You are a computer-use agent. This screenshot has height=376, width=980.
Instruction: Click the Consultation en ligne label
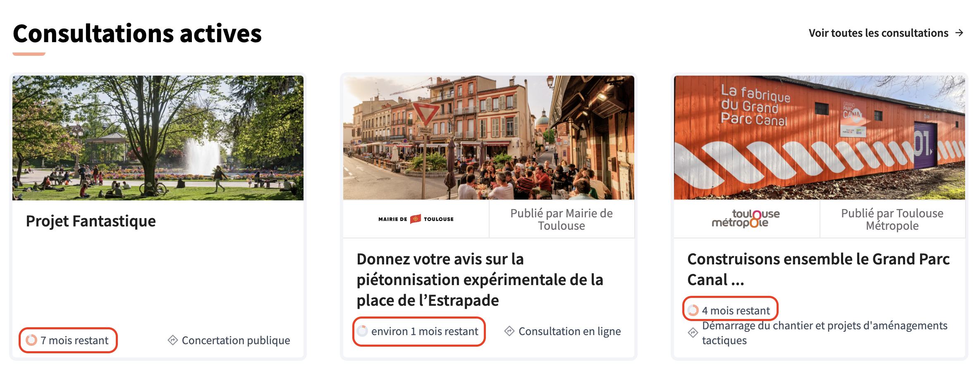[570, 331]
